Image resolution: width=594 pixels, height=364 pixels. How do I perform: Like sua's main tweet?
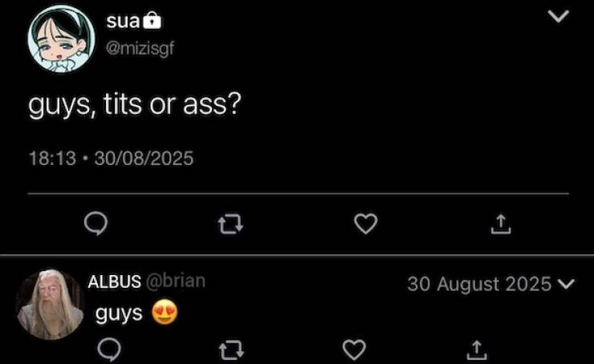(366, 226)
